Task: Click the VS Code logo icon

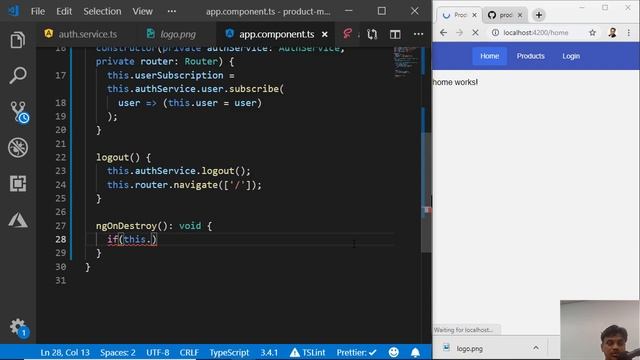Action: [13, 11]
